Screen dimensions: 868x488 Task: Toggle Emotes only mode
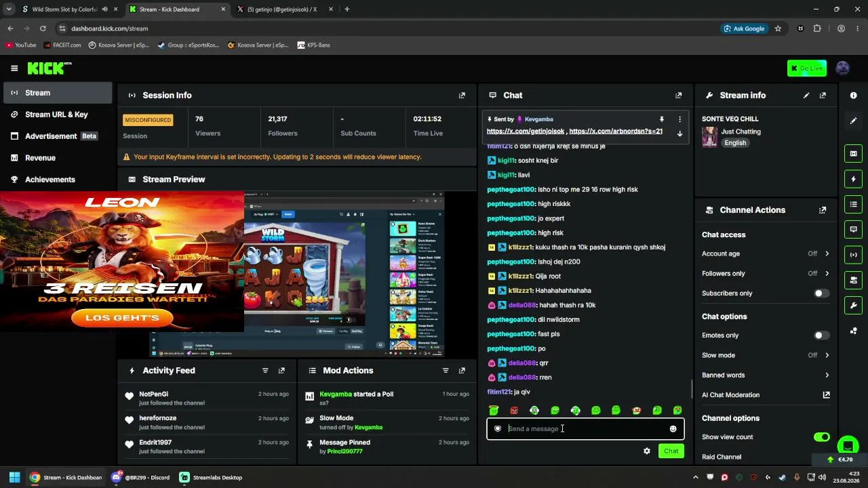tap(821, 335)
